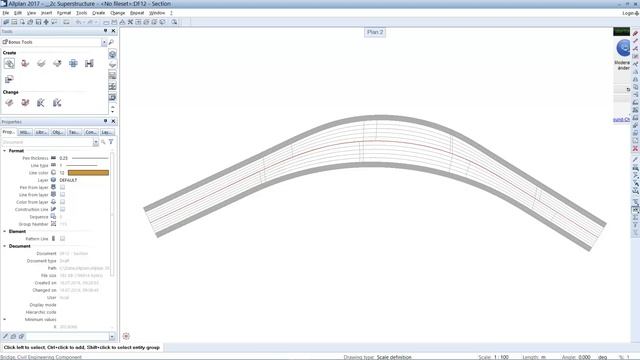This screenshot has width=640, height=360.
Task: Open the Line type 1 dropdown
Action: [84, 165]
